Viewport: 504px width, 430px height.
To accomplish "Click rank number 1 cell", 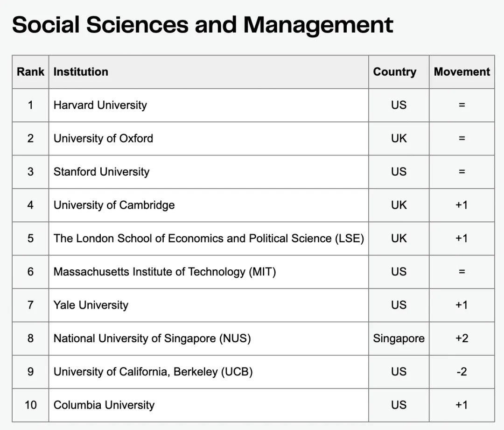I will pos(30,105).
